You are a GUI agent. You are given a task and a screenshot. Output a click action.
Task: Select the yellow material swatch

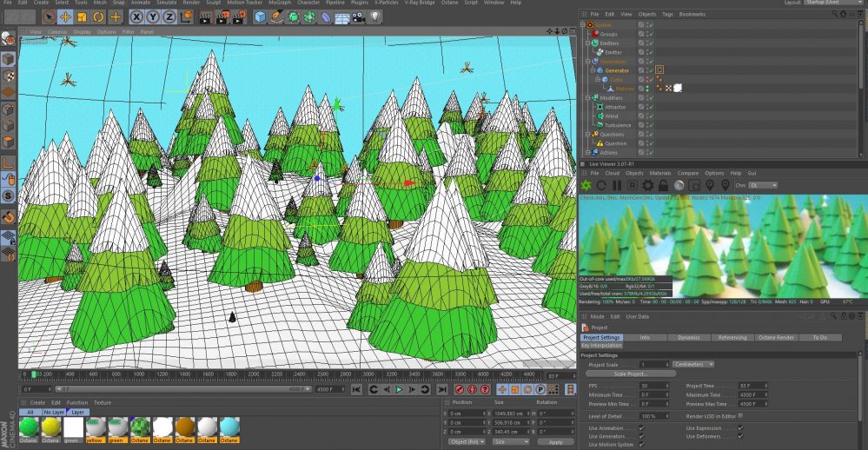pos(95,428)
